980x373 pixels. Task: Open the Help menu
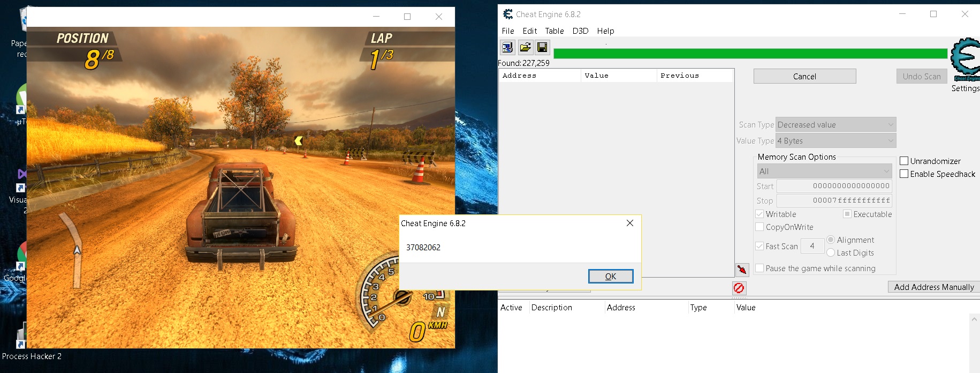click(606, 31)
